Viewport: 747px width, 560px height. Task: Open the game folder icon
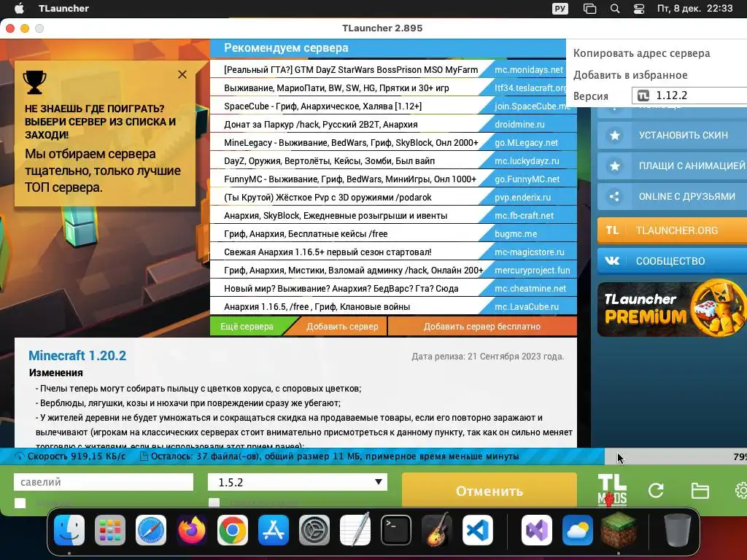(x=700, y=491)
